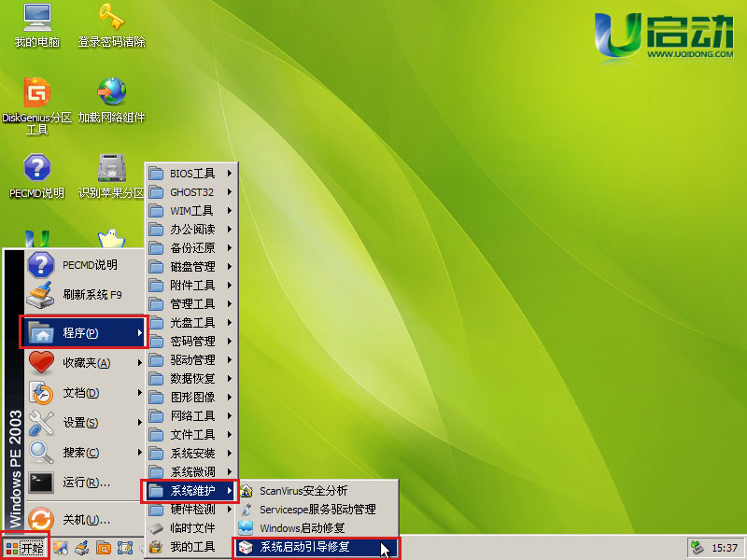Open 临时文件 drive entry
The image size is (747, 560).
coord(191,528)
